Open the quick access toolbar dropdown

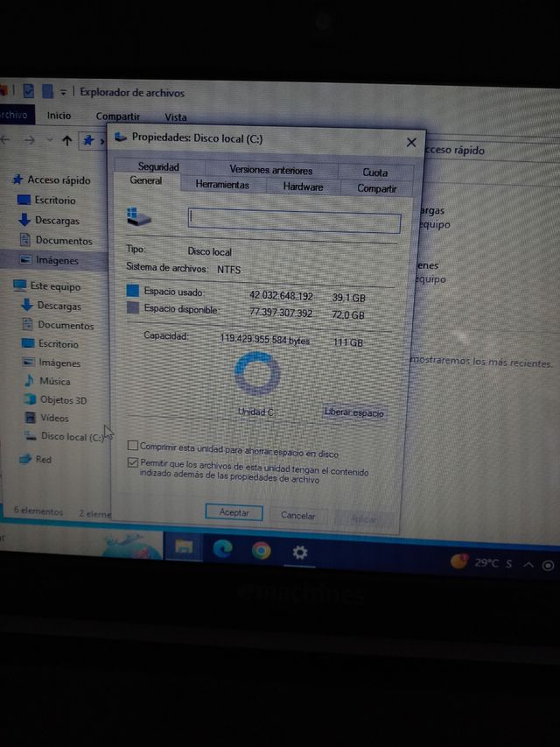63,93
